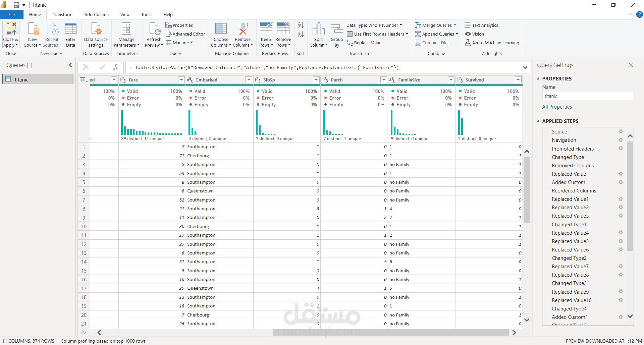644x345 pixels.
Task: Switch to the Tools tab
Action: coord(146,14)
